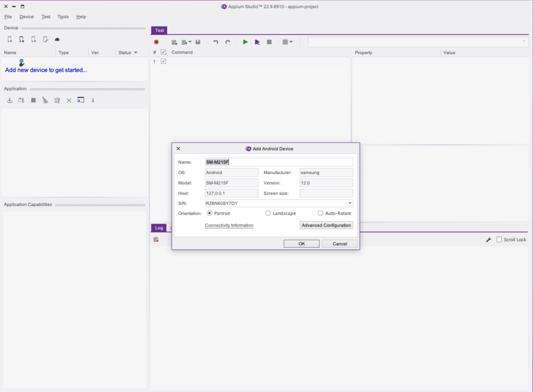Click the pointing hand icon above Add new device

click(x=22, y=62)
